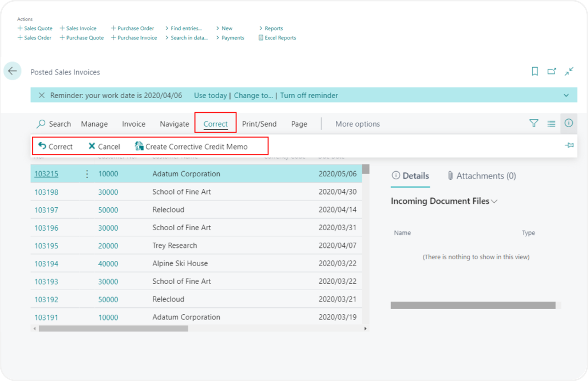The width and height of the screenshot is (588, 381).
Task: Open the filter pane icon
Action: click(x=533, y=123)
